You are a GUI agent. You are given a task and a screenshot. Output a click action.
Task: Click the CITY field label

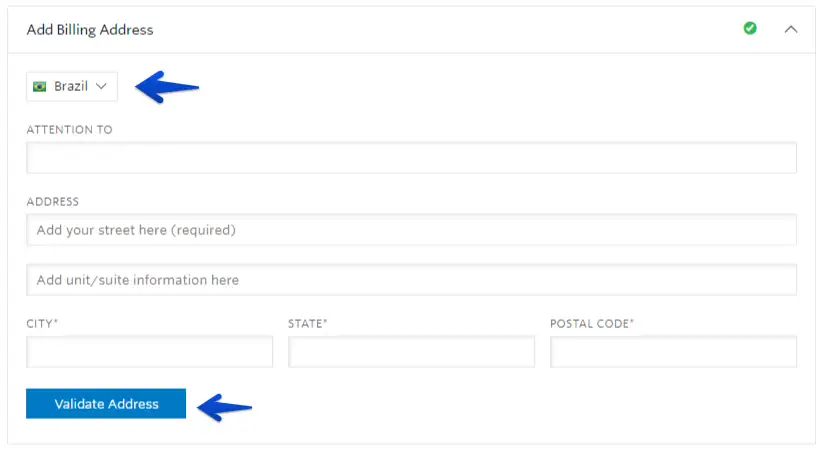point(42,324)
